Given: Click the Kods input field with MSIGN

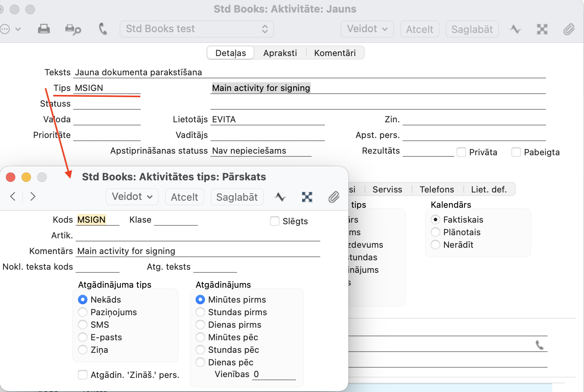Looking at the screenshot, I should pyautogui.click(x=98, y=220).
